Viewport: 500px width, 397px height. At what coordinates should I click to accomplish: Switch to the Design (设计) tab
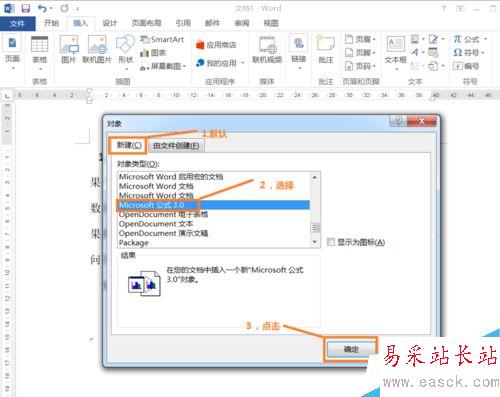click(110, 23)
